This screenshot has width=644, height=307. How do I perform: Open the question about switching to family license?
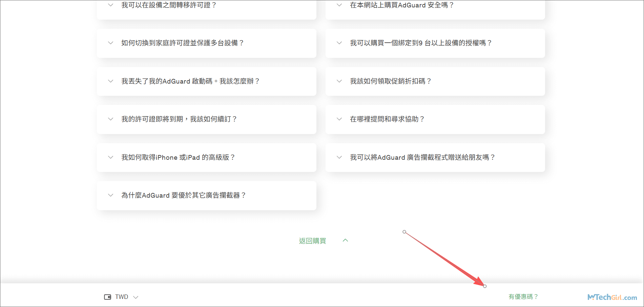pos(182,43)
